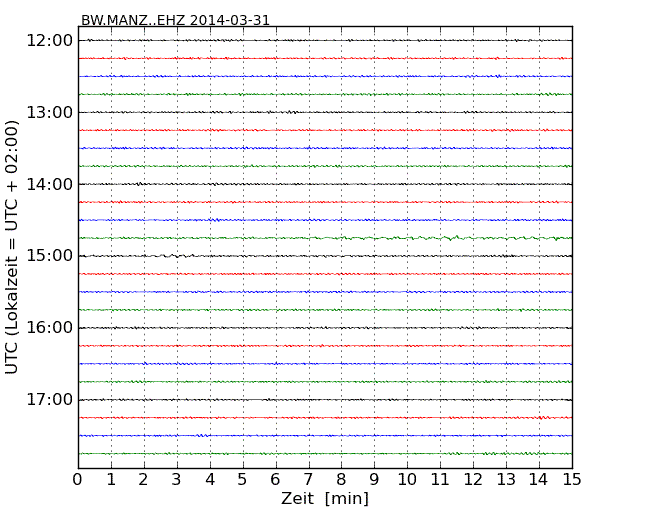Click the 17:00 time label
Viewport: 650px width, 520px height.
[x=50, y=400]
